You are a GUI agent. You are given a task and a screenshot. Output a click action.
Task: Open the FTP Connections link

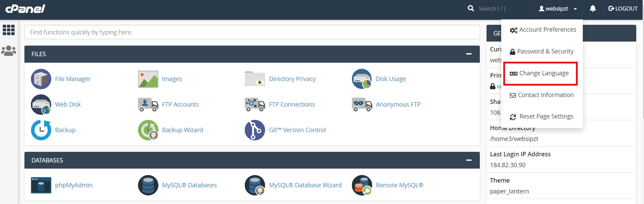[292, 105]
